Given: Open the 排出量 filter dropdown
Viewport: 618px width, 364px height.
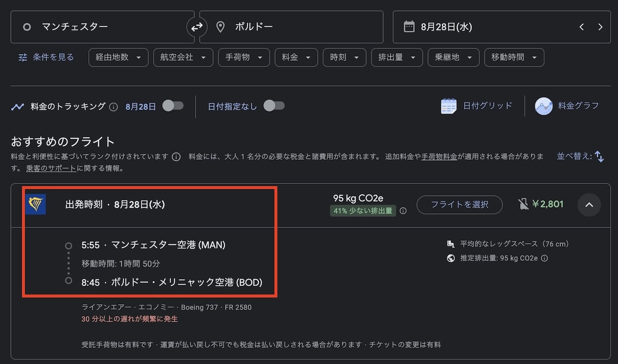Looking at the screenshot, I should tap(397, 57).
